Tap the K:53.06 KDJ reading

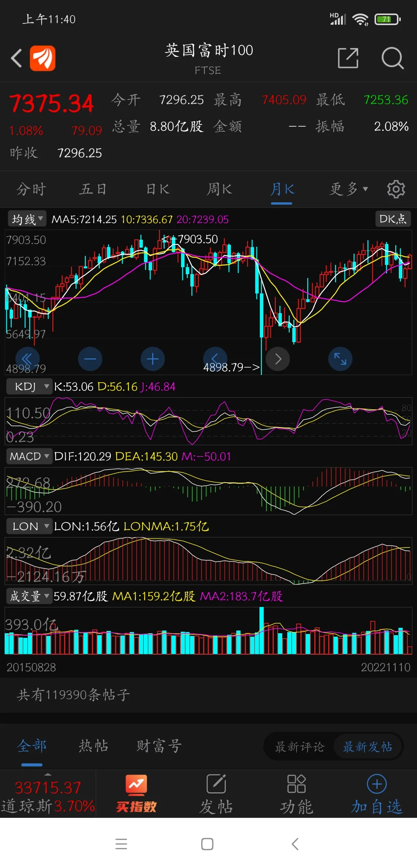[x=74, y=387]
